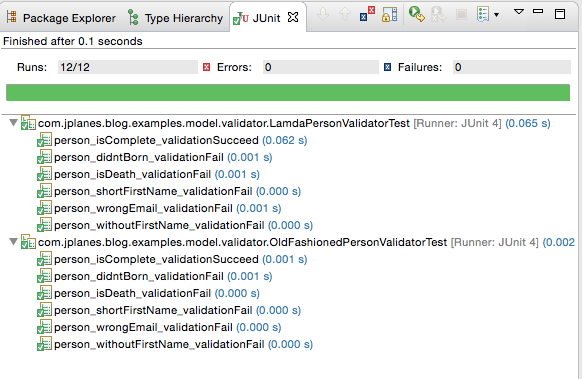Collapse the LamdaPersonValidatorTest node

[14, 122]
